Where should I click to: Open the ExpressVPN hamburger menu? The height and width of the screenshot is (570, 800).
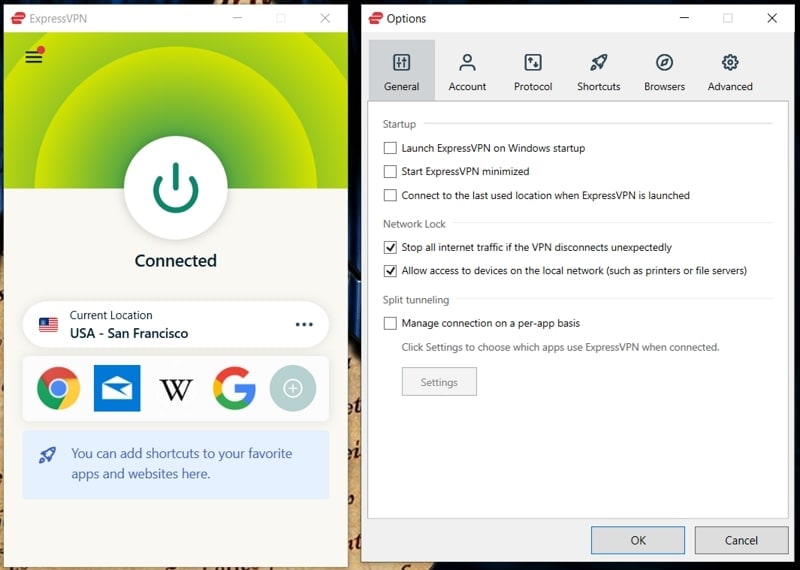coord(34,56)
